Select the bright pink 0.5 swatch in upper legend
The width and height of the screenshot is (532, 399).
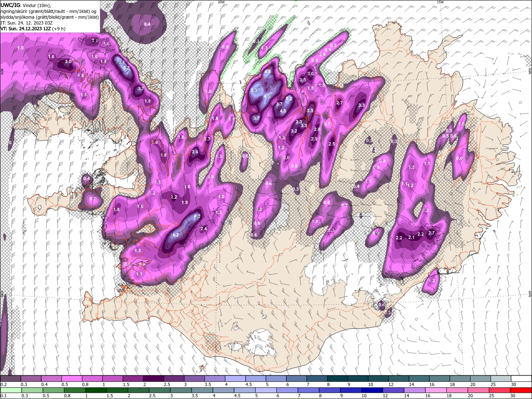pyautogui.click(x=71, y=379)
